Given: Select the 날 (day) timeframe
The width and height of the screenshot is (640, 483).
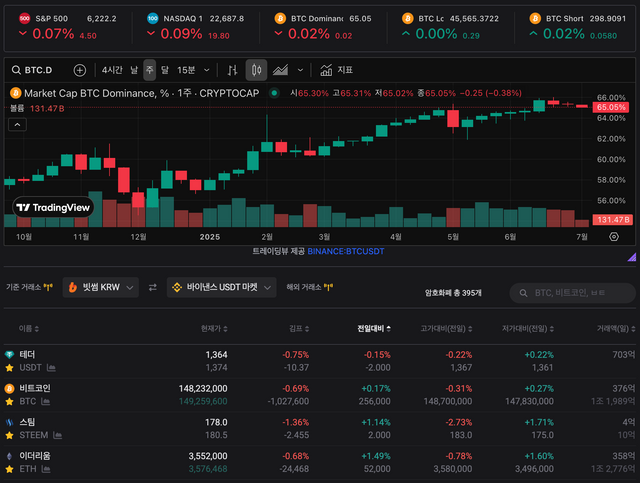Looking at the screenshot, I should (x=134, y=70).
